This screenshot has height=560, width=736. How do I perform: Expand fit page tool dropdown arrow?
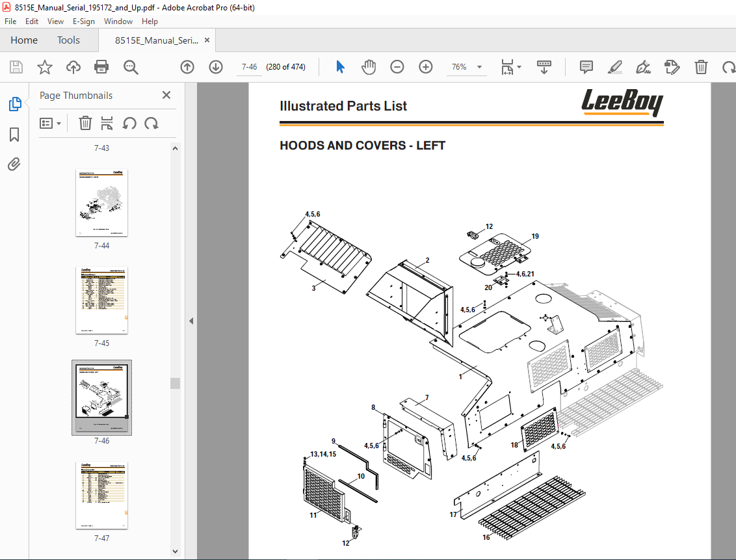pyautogui.click(x=519, y=67)
